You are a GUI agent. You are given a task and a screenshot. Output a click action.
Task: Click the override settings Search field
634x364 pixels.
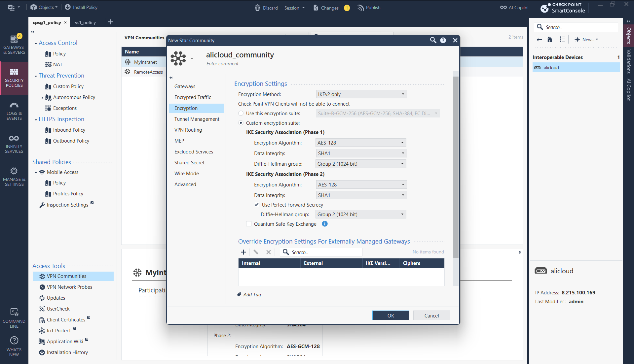pyautogui.click(x=325, y=252)
